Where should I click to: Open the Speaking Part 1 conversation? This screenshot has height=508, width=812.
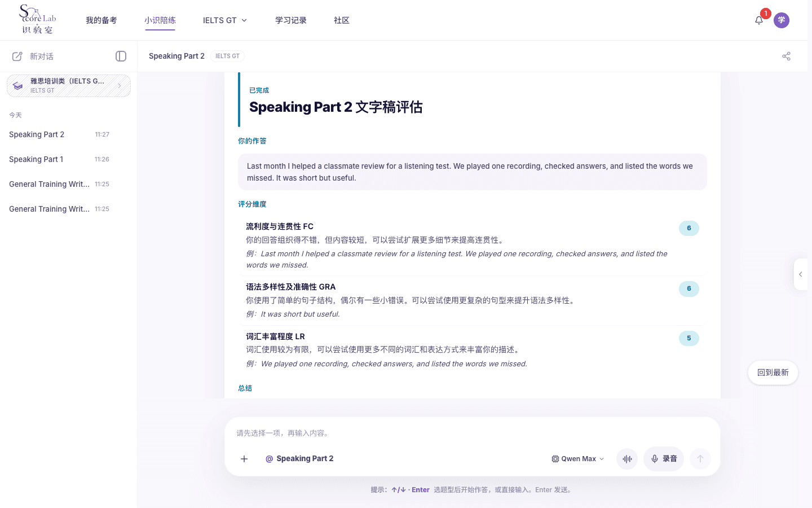point(60,159)
